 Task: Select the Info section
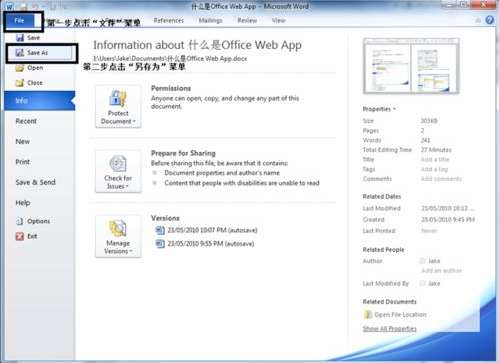tap(40, 101)
